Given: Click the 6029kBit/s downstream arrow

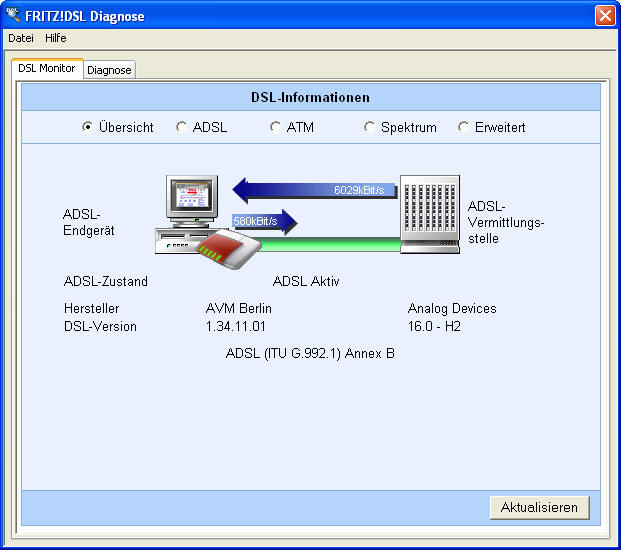Looking at the screenshot, I should point(315,190).
